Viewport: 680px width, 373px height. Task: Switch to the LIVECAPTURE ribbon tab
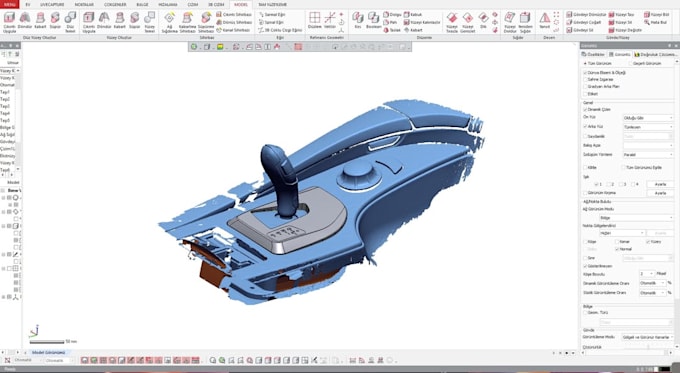(52, 4)
